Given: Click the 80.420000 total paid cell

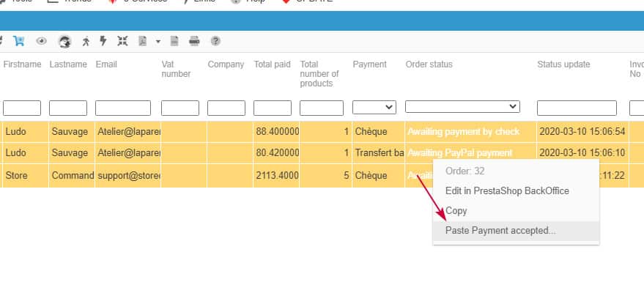Looking at the screenshot, I should click(x=276, y=153).
